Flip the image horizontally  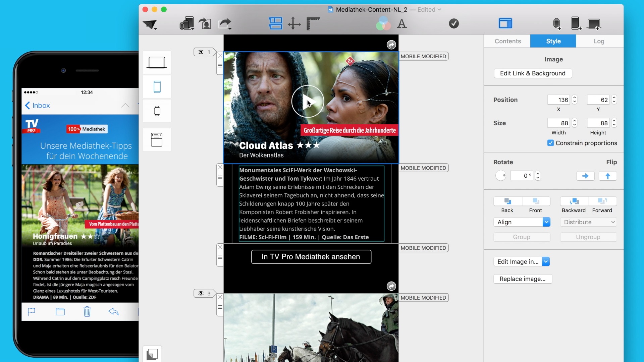585,176
